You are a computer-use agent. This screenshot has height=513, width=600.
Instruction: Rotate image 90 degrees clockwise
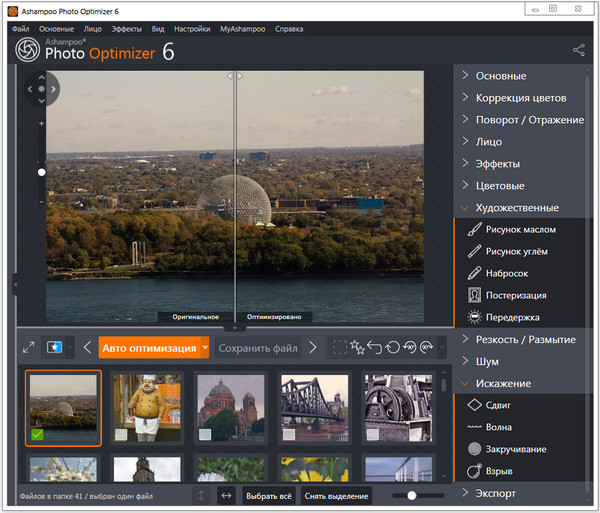point(427,347)
